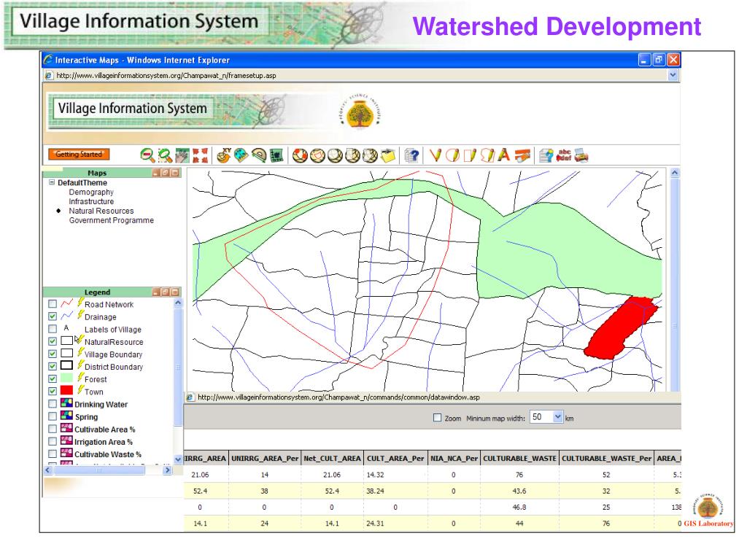This screenshot has height=560, width=747.
Task: Enable the Road Network layer checkbox
Action: click(x=53, y=304)
